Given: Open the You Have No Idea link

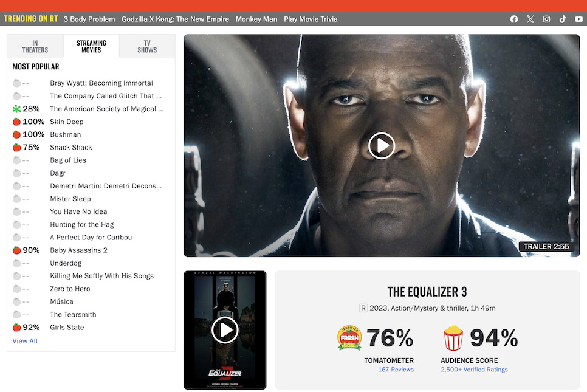Looking at the screenshot, I should (78, 211).
